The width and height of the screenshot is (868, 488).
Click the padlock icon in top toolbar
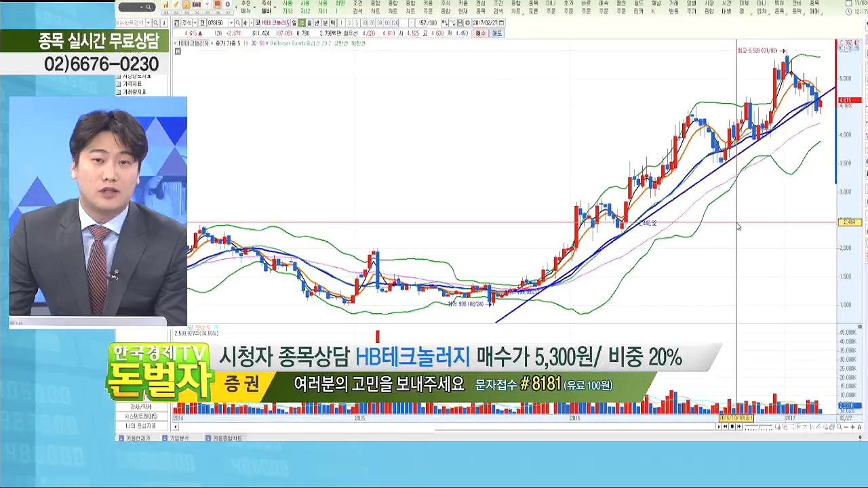point(186,5)
